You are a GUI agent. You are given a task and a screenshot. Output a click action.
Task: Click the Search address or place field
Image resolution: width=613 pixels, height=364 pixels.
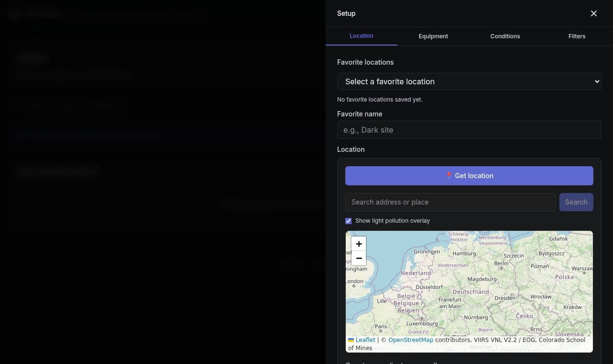450,202
